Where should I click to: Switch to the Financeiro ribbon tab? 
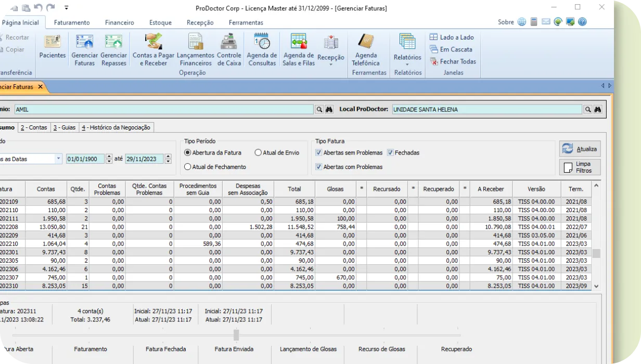tap(119, 22)
